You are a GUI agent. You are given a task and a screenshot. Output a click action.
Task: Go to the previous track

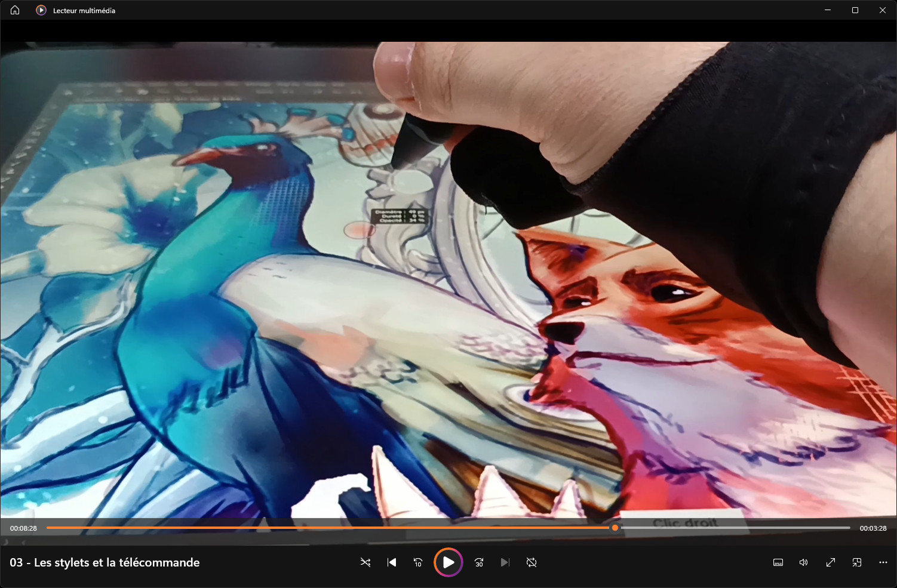(x=392, y=562)
